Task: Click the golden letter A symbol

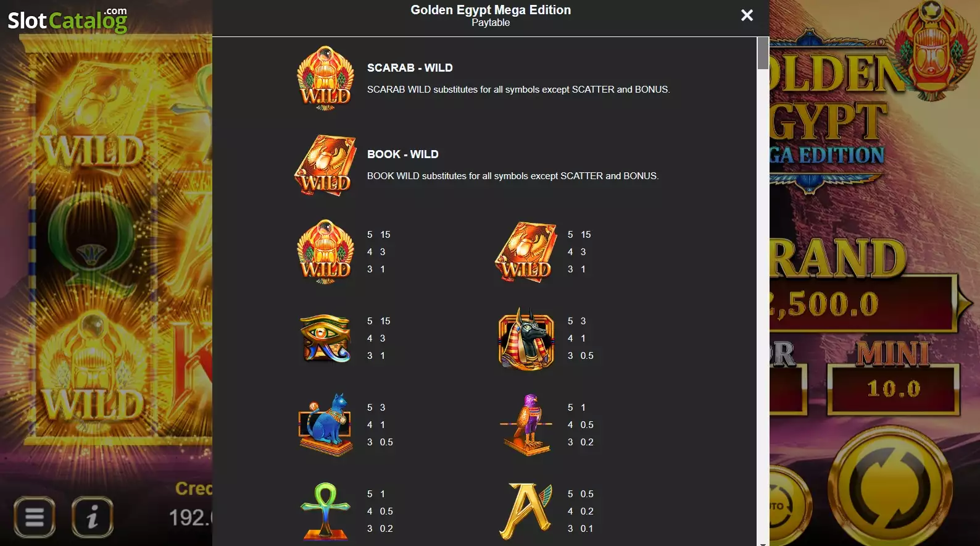Action: [526, 511]
